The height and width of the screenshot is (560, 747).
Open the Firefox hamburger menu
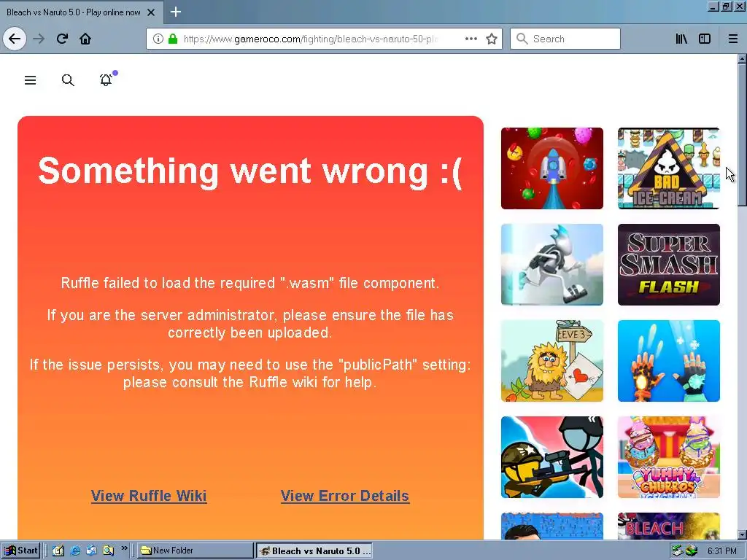point(732,39)
